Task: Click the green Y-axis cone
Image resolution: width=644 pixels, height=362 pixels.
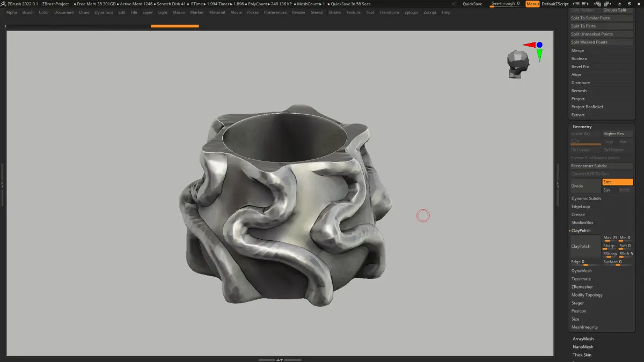Action: pyautogui.click(x=539, y=55)
